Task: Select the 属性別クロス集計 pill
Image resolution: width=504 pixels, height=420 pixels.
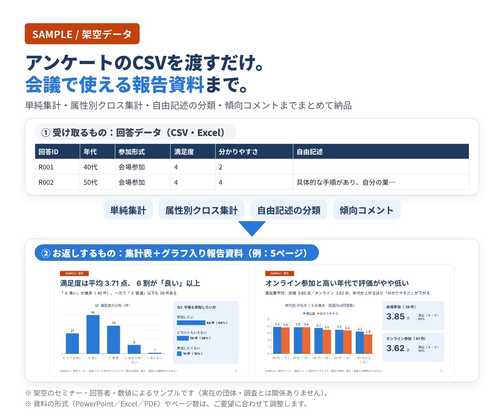Action: (x=202, y=210)
